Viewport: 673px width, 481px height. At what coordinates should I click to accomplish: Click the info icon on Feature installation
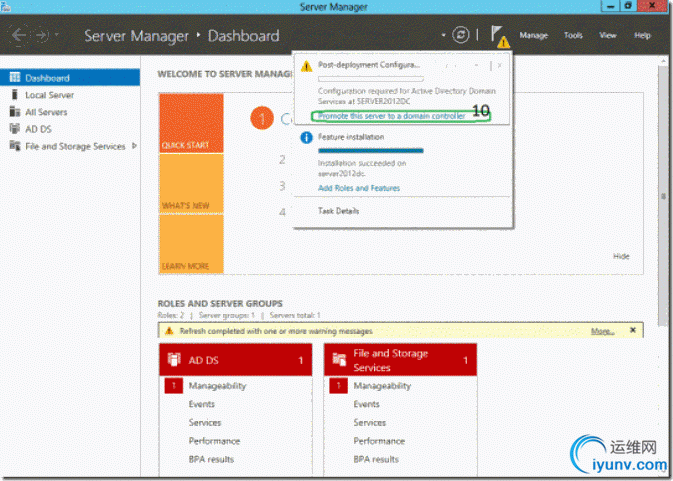(x=306, y=137)
